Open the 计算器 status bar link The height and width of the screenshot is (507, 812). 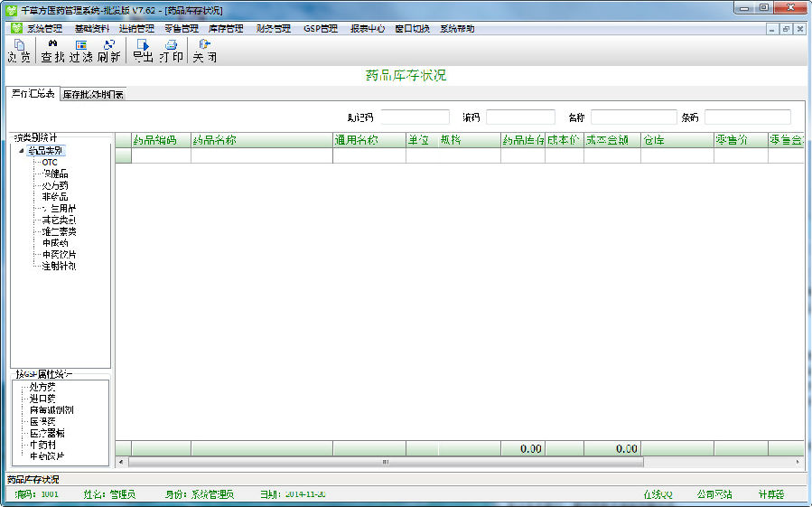771,494
